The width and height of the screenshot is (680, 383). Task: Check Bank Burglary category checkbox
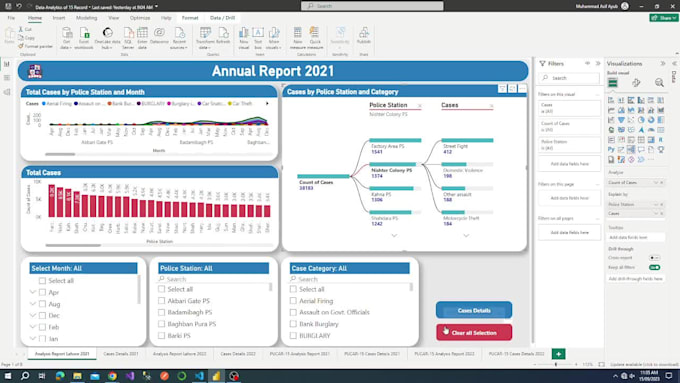293,324
